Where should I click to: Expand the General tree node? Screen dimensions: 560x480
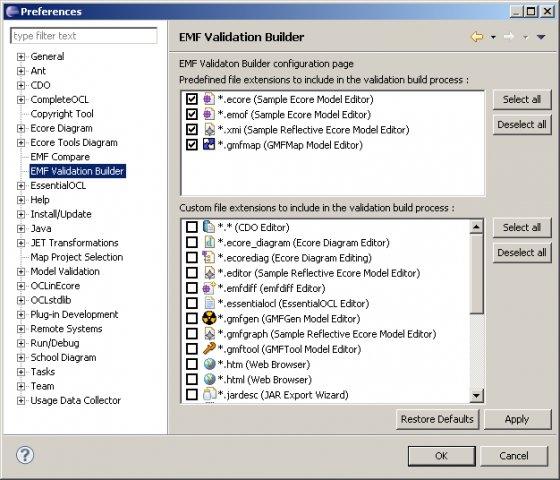coord(21,56)
